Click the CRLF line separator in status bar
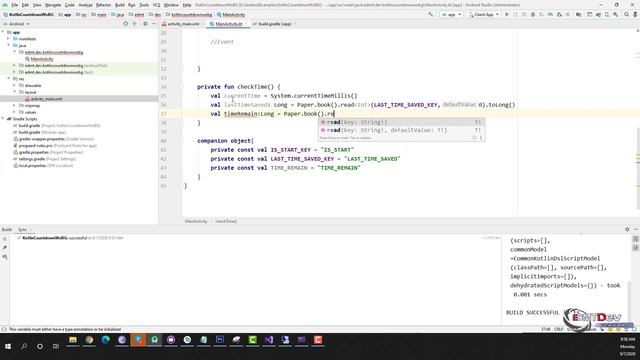This screenshot has height=360, width=640. coord(558,329)
